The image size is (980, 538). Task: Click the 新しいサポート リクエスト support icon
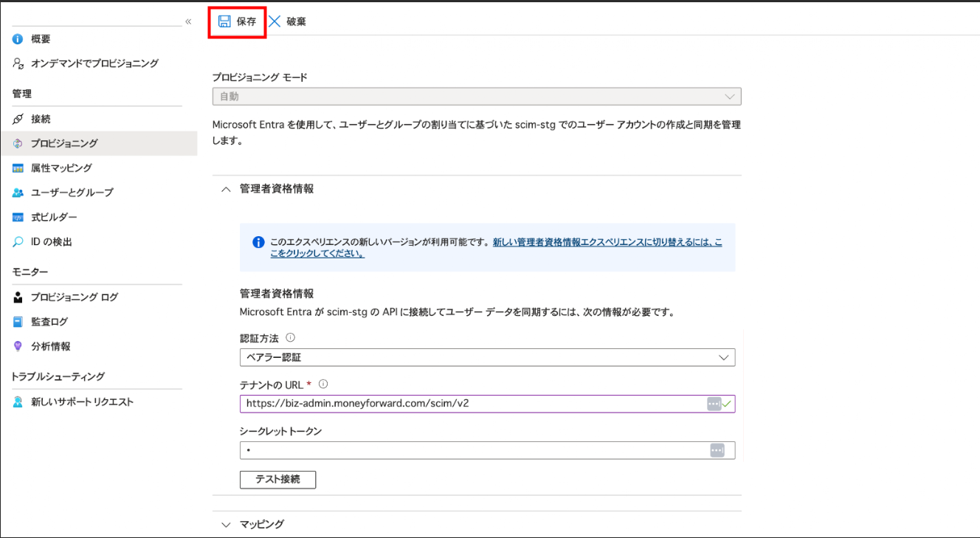pos(18,402)
